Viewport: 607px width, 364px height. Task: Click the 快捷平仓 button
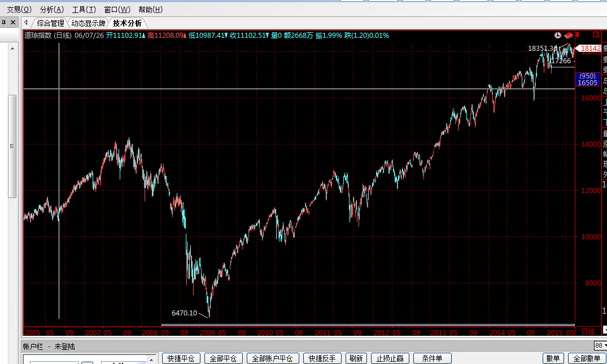(x=181, y=358)
